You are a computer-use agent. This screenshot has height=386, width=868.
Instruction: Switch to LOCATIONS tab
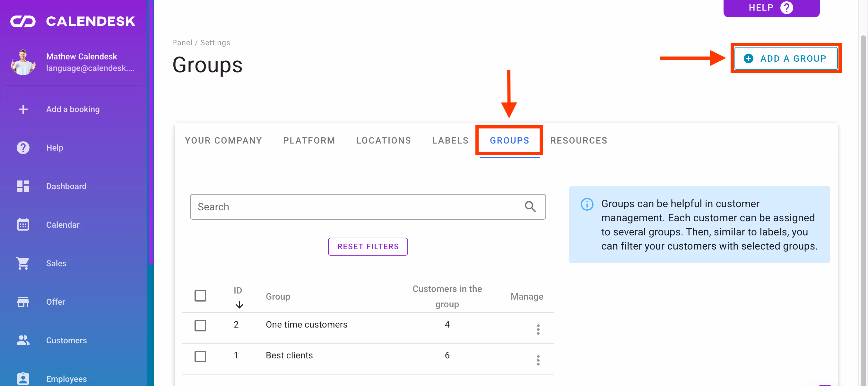[384, 140]
